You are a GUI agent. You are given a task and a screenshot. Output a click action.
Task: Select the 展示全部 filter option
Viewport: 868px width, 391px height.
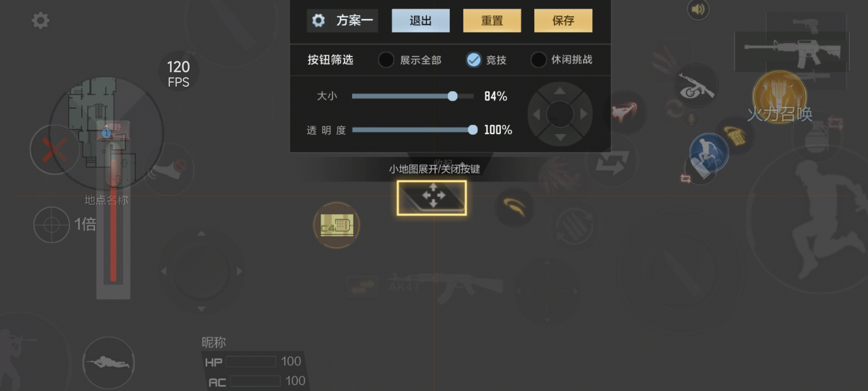[x=410, y=60]
